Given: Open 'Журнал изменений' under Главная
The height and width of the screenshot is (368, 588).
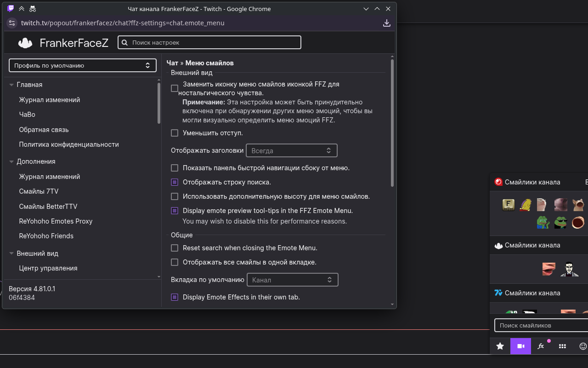Looking at the screenshot, I should coord(50,100).
